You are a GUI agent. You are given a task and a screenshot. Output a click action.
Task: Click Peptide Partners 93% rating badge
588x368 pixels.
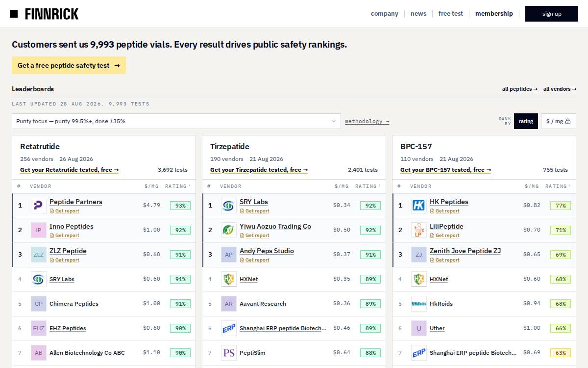pos(180,206)
